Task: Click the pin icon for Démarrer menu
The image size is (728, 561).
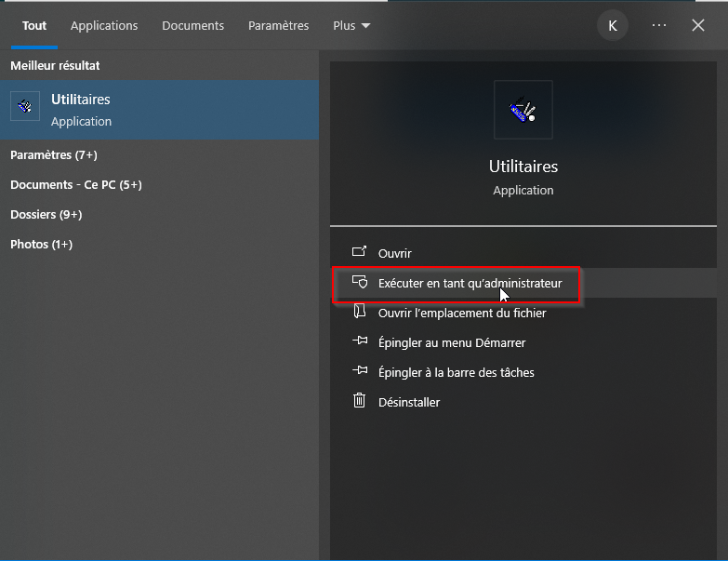Action: click(x=360, y=341)
